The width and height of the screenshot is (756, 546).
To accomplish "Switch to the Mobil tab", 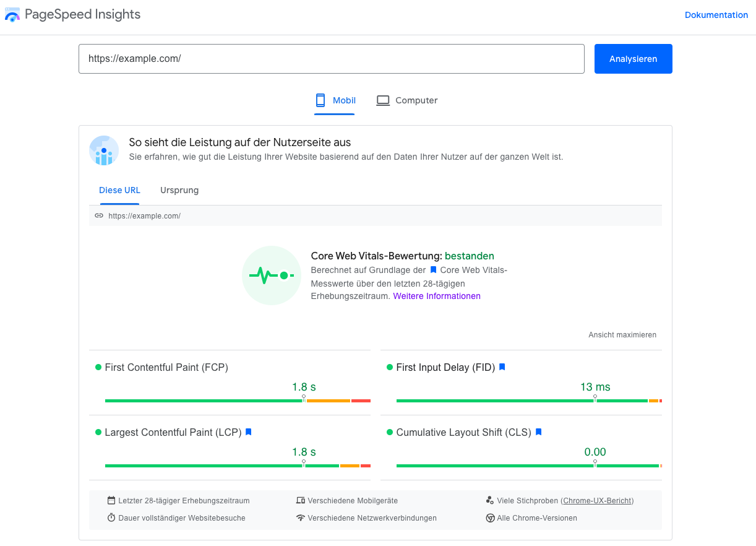I will [334, 100].
